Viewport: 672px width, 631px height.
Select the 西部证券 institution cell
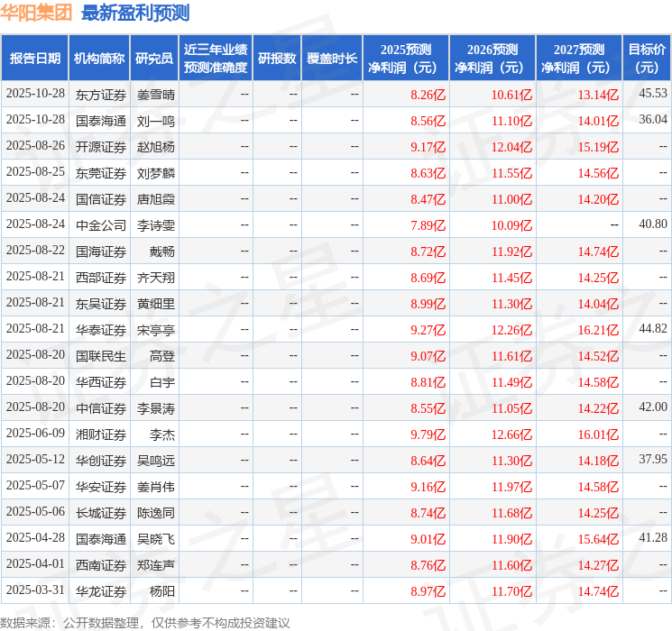101,278
